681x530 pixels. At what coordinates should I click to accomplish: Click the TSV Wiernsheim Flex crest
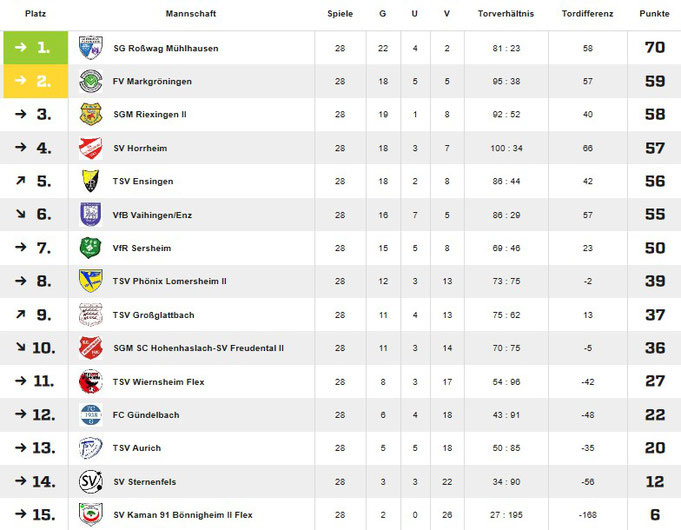pyautogui.click(x=91, y=382)
